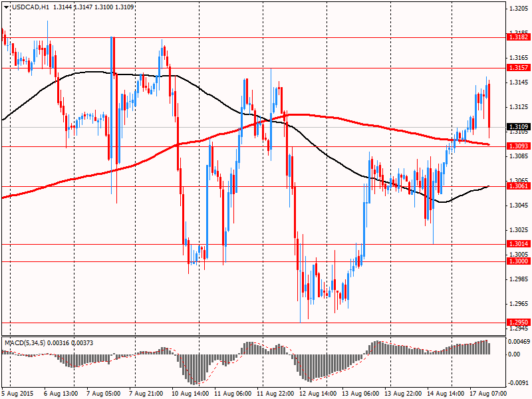Select the 1.3157 red price level label
This screenshot has height=399, width=532.
click(x=518, y=68)
